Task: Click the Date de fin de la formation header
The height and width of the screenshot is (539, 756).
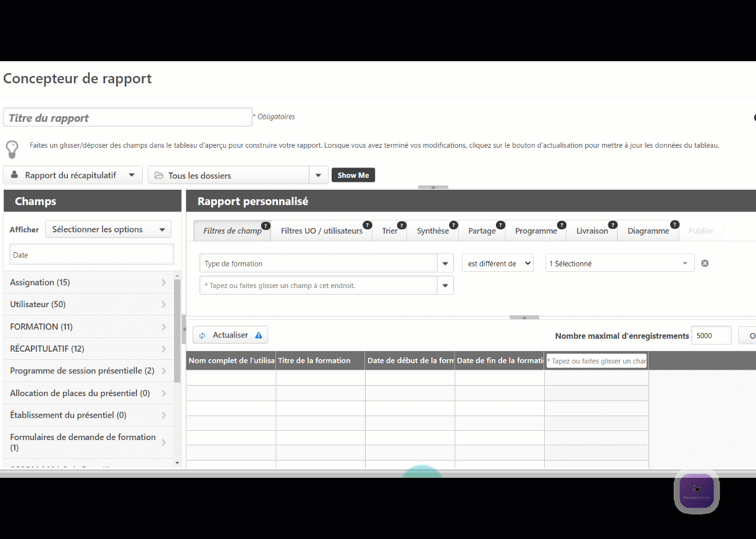Action: pyautogui.click(x=500, y=360)
